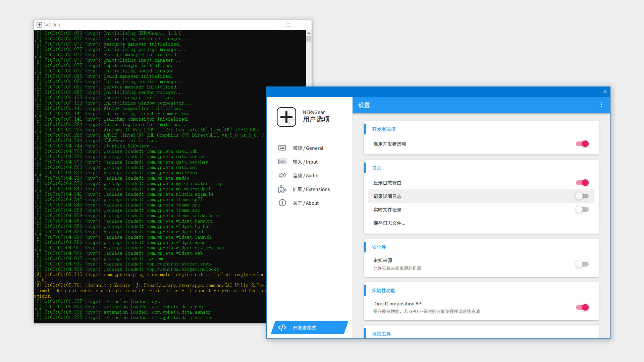Enable the 记录详细日志 toggle
644x362 pixels.
pyautogui.click(x=582, y=196)
